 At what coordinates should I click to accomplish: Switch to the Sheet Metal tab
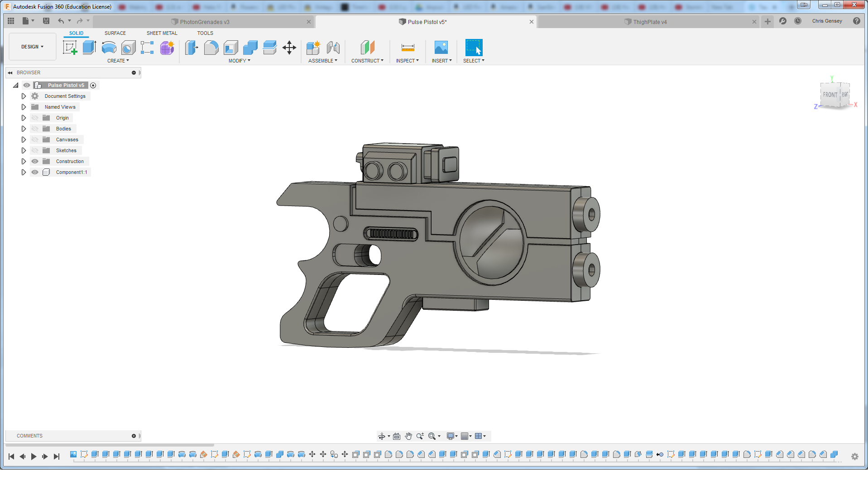(162, 33)
